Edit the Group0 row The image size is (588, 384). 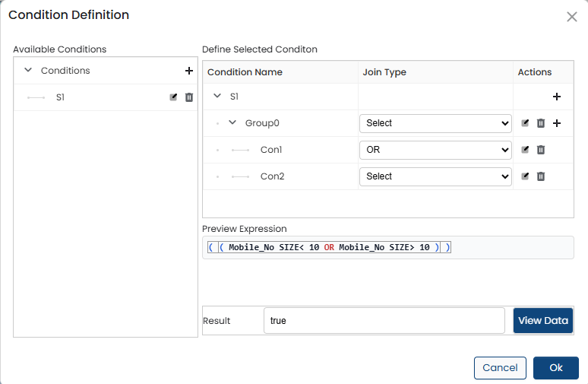tap(525, 123)
